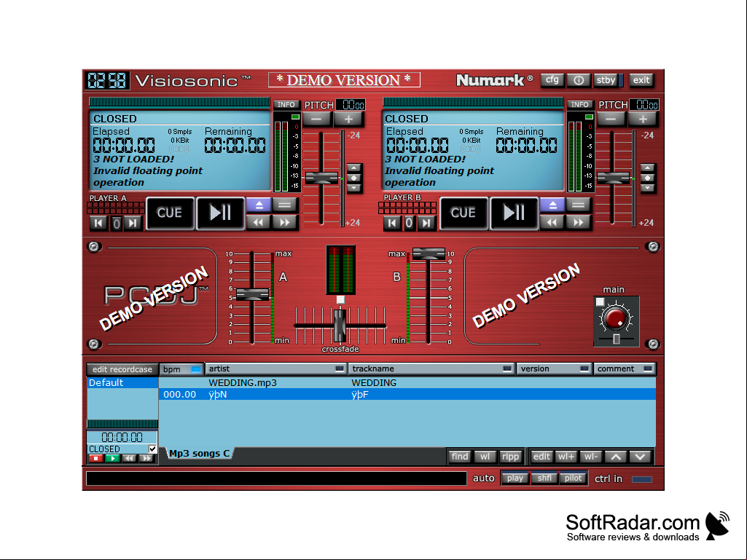Select the 000.00 bpm track row
747x560 pixels.
pyautogui.click(x=407, y=394)
